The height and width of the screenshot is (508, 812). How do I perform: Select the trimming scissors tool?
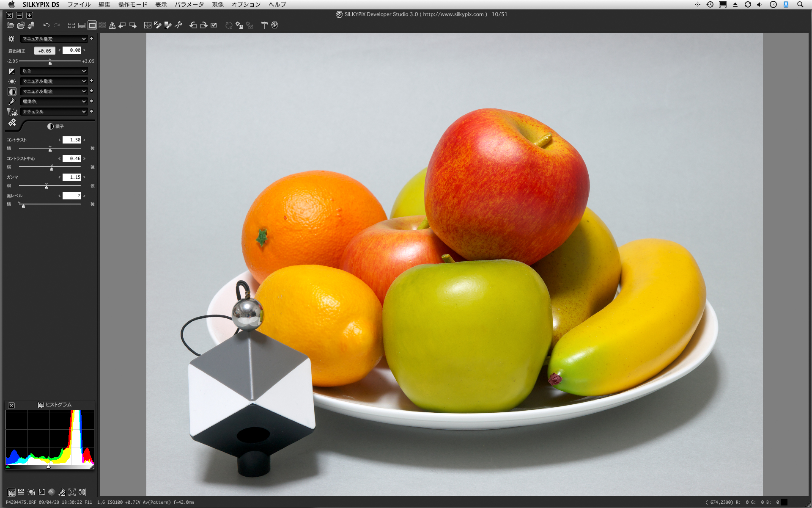coord(179,25)
